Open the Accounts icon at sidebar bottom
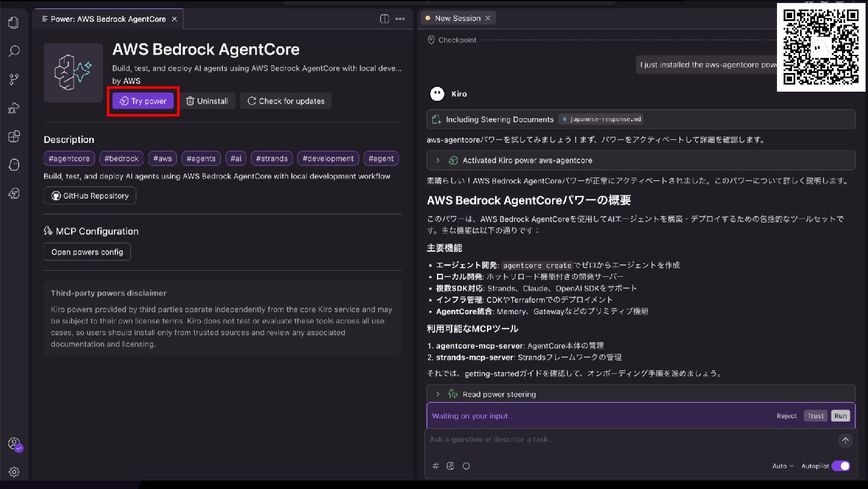This screenshot has height=489, width=868. pos(14,444)
